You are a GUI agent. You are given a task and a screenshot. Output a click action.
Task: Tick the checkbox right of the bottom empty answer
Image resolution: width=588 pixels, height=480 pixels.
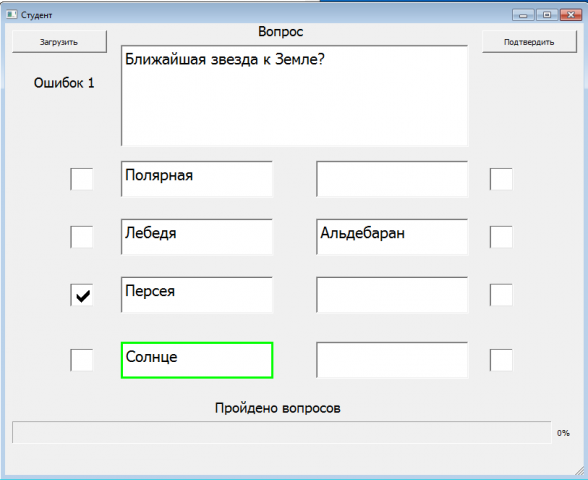[501, 360]
